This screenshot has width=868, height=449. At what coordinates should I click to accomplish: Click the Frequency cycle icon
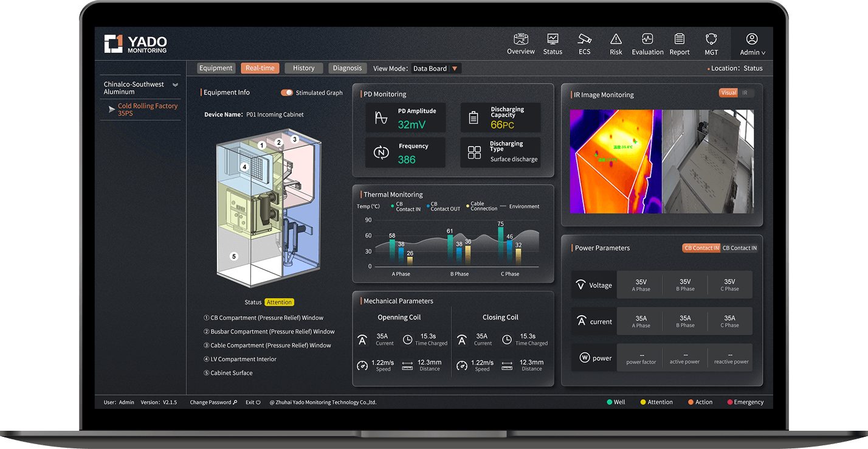(x=381, y=153)
